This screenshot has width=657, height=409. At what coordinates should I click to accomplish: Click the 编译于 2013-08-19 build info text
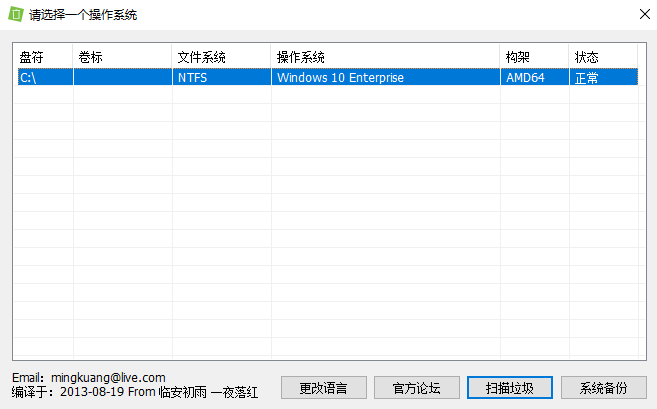tap(135, 392)
